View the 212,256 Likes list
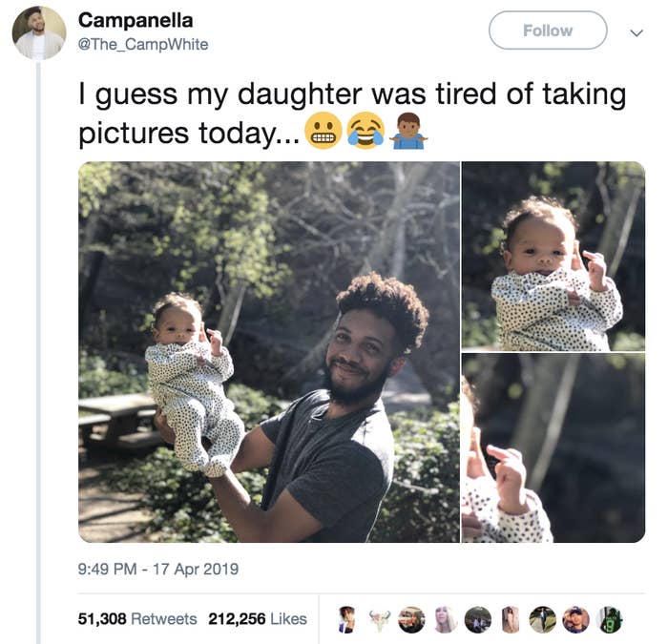The image size is (668, 644). 258,619
